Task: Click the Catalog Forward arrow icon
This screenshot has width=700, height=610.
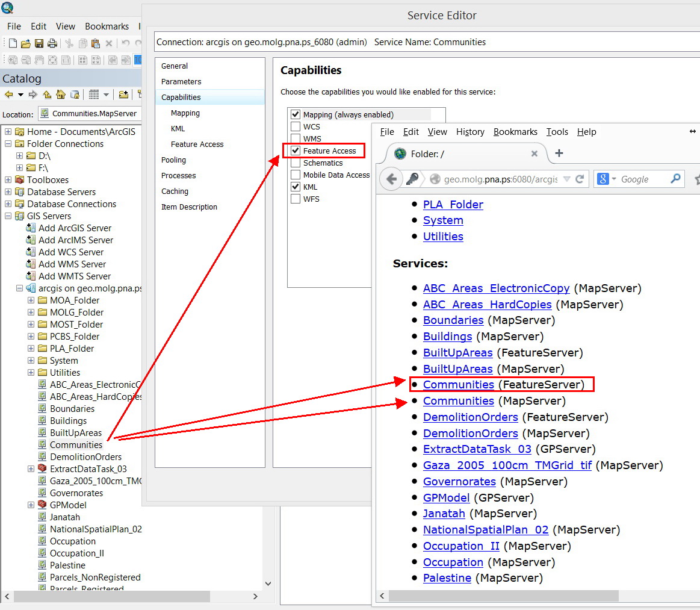Action: tap(33, 95)
